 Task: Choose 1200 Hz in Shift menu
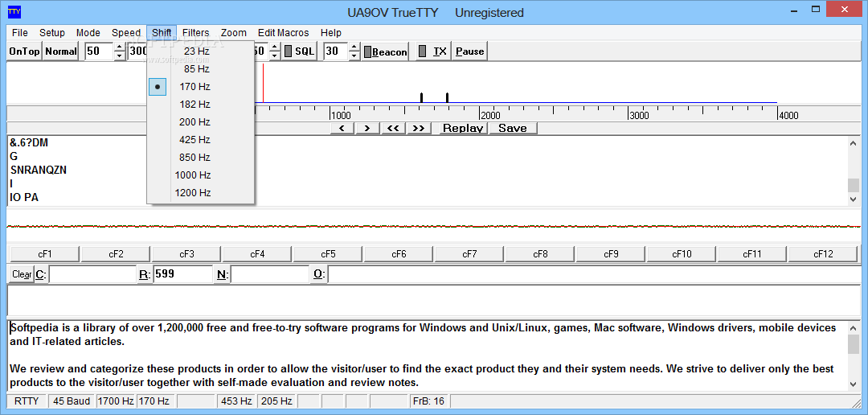(200, 193)
